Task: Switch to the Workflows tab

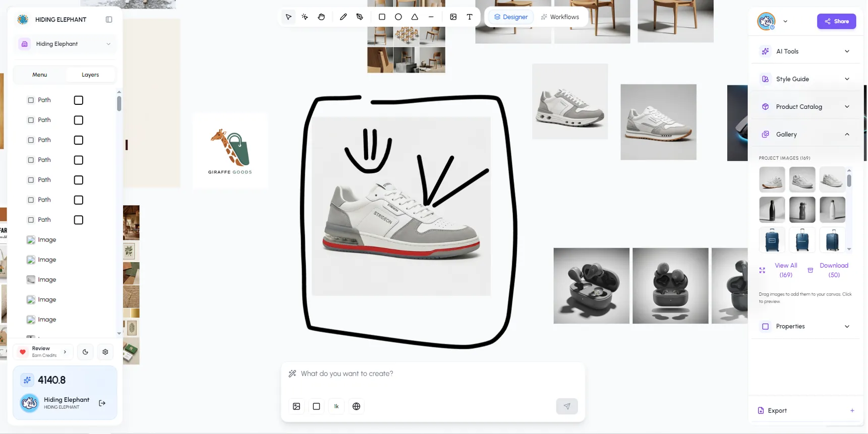Action: (x=560, y=17)
